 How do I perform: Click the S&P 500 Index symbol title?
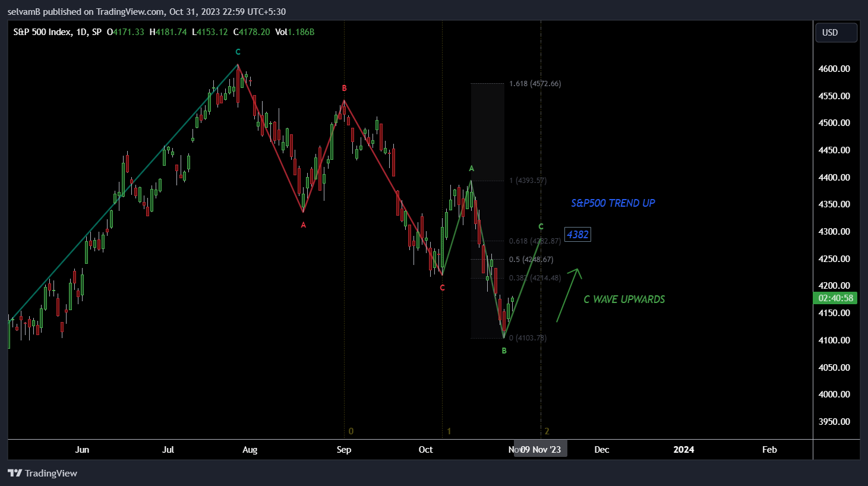[57, 32]
